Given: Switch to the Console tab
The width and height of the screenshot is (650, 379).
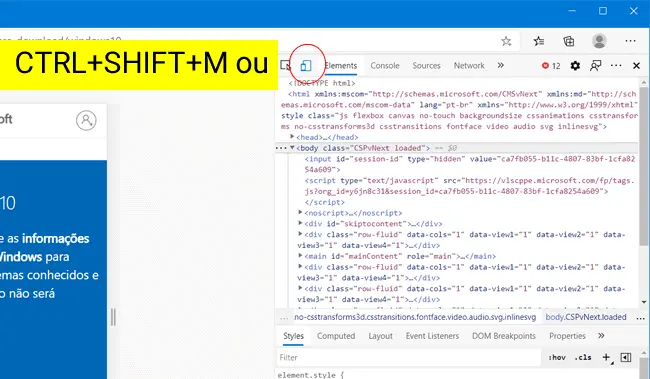Looking at the screenshot, I should [385, 66].
